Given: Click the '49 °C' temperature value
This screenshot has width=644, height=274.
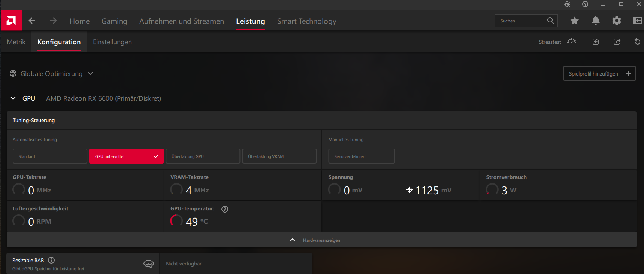Looking at the screenshot, I should click(x=197, y=222).
